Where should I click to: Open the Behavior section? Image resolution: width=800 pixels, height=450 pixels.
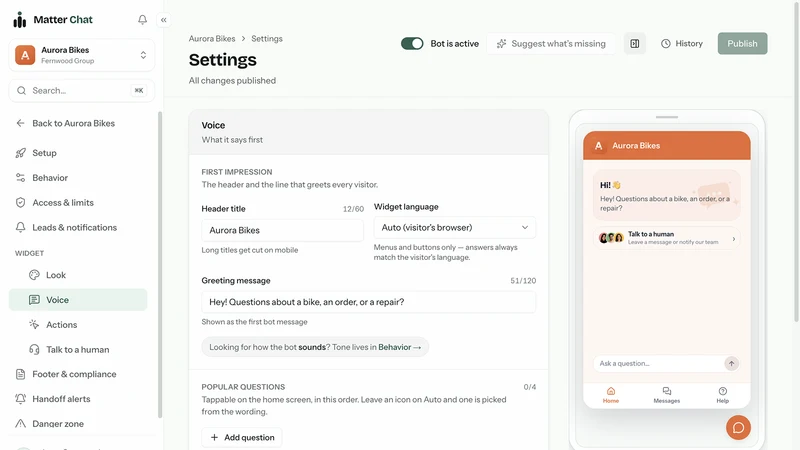click(x=50, y=178)
